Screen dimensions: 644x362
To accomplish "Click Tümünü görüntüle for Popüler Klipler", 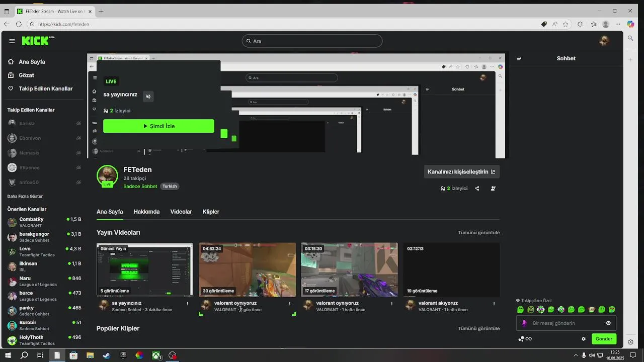I will tap(478, 328).
